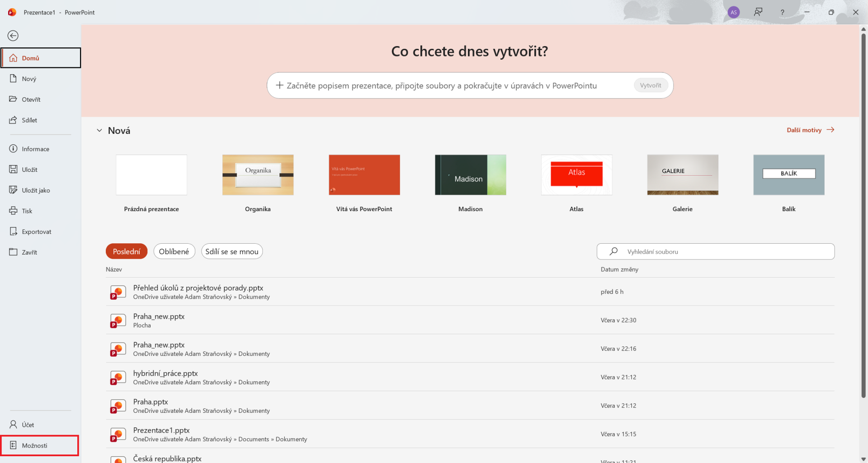This screenshot has height=463, width=868.
Task: Switch to Sdílí se se mnou tab
Action: click(x=232, y=251)
